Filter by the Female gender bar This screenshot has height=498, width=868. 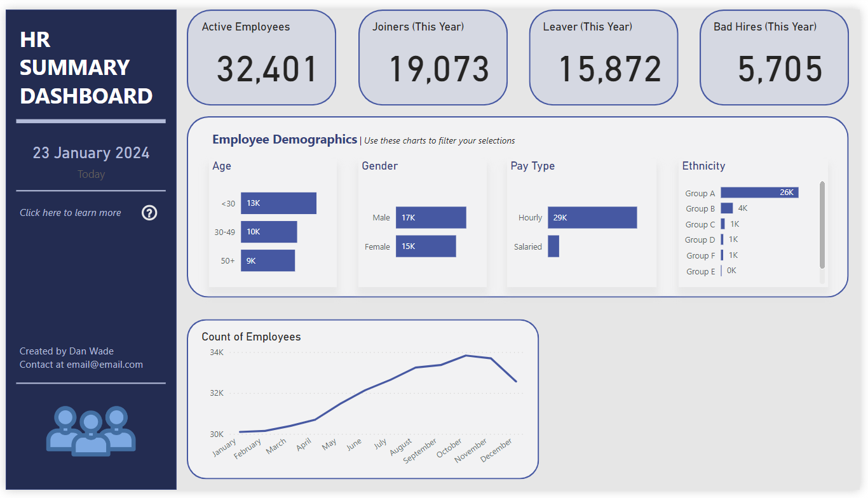(426, 246)
